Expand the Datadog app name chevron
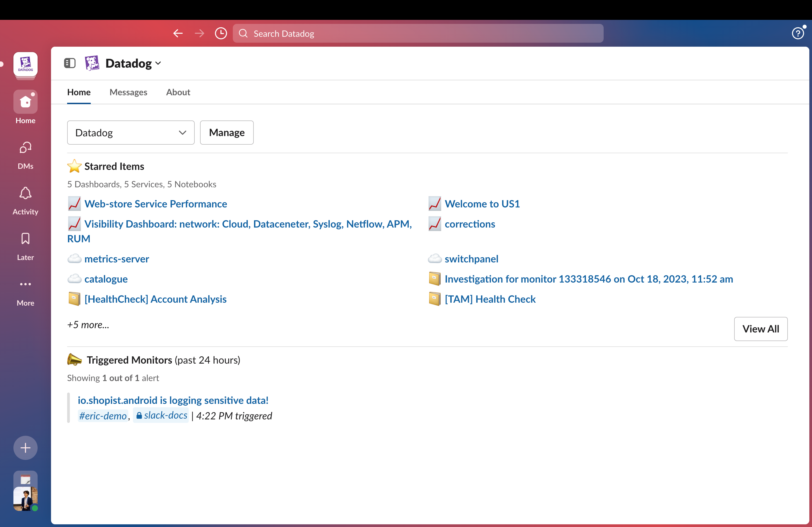 click(158, 63)
